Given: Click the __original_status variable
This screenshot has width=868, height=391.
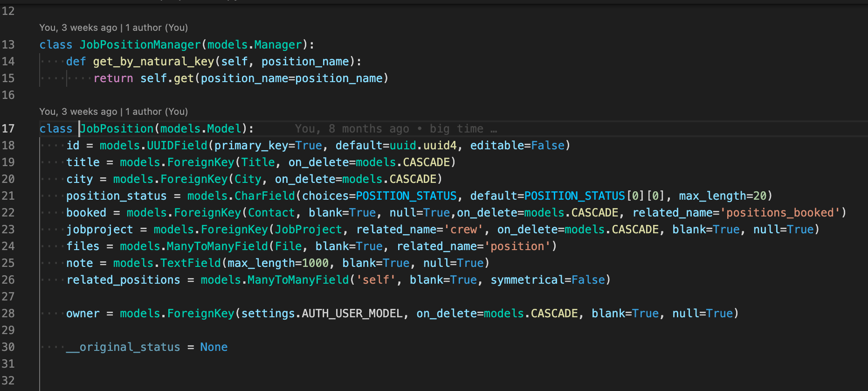Looking at the screenshot, I should (123, 347).
